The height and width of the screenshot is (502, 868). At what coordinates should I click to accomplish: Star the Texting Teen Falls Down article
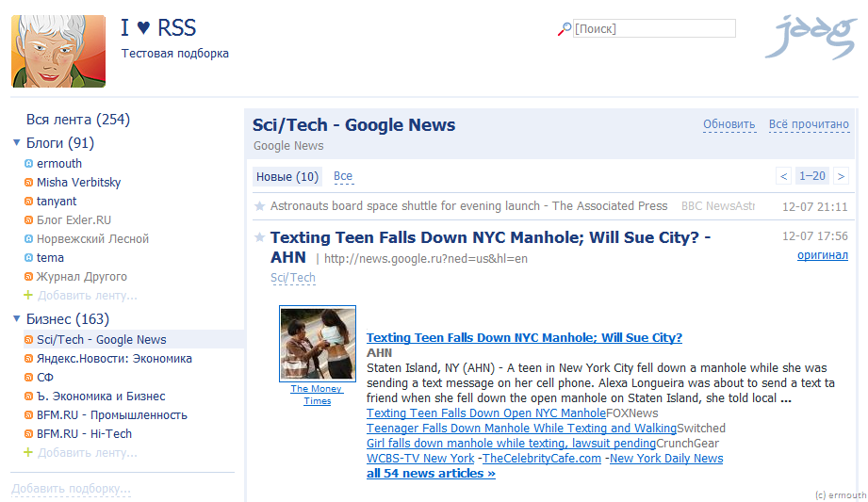tap(259, 237)
